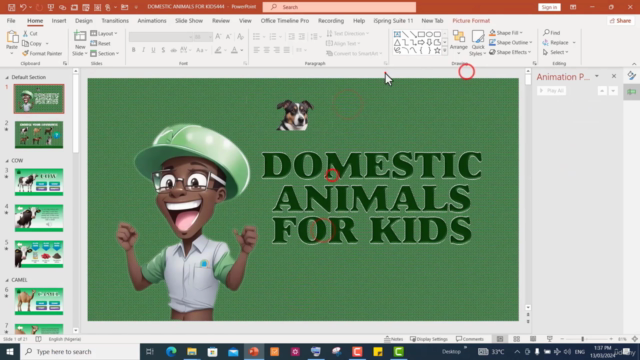Save the presentation from Quick Access
The width and height of the screenshot is (640, 360).
tap(11, 7)
